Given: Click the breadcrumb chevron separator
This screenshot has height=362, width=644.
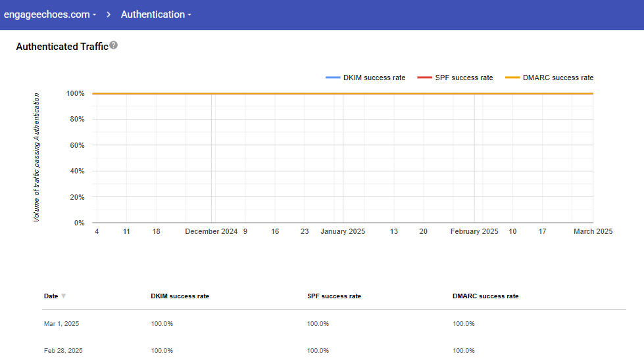Looking at the screenshot, I should pyautogui.click(x=109, y=14).
